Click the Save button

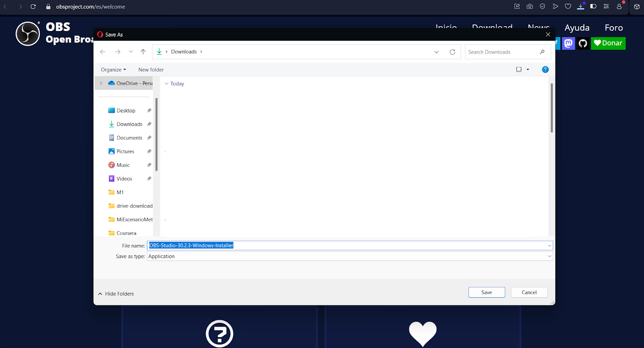click(x=487, y=292)
